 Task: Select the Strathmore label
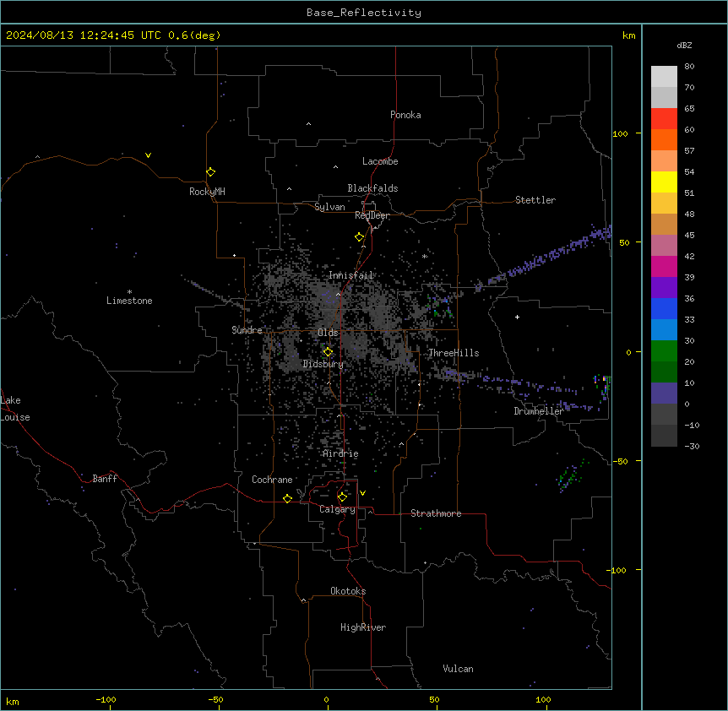coord(436,513)
